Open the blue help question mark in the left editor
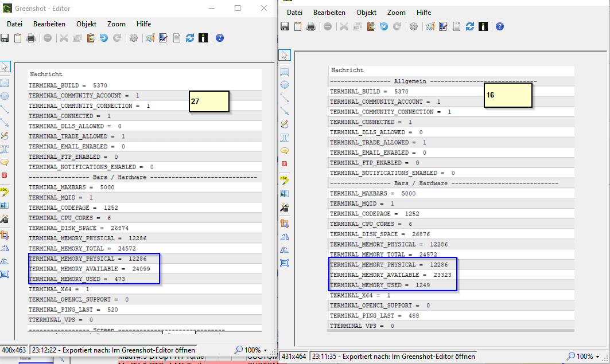 pos(220,38)
